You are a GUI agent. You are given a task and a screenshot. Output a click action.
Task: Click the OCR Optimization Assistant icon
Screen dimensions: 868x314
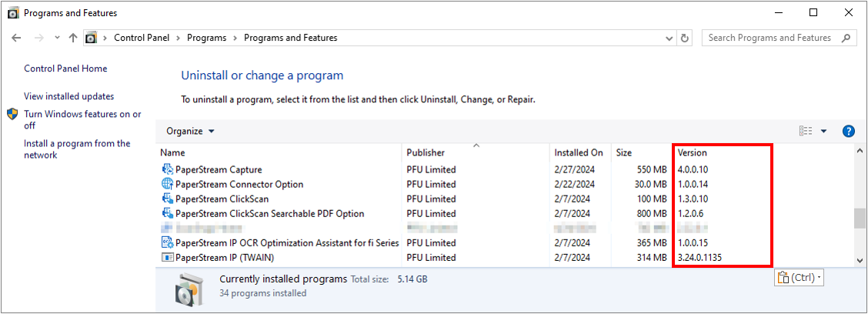coord(167,242)
